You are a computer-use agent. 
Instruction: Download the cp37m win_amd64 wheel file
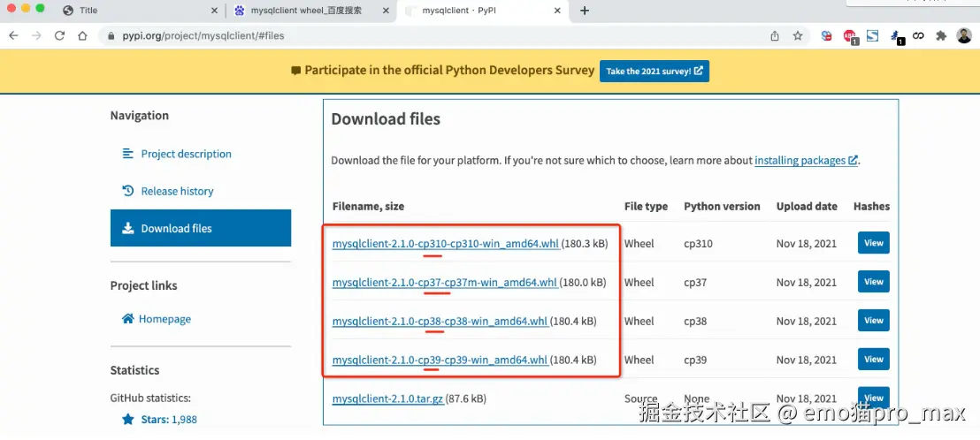pos(444,283)
